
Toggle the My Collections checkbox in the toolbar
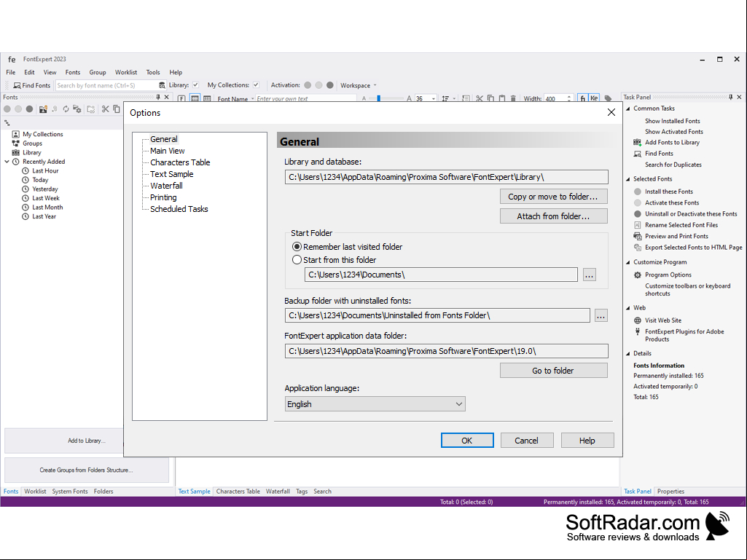tap(256, 84)
